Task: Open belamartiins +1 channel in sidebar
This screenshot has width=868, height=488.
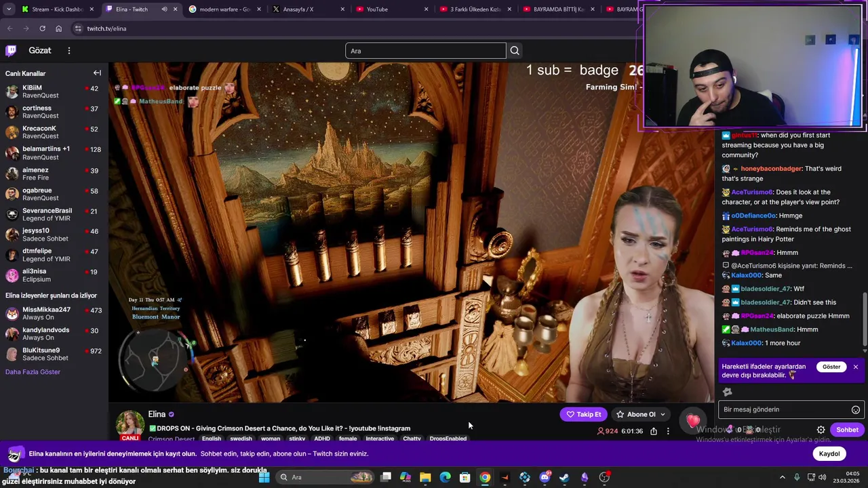Action: 53,152
